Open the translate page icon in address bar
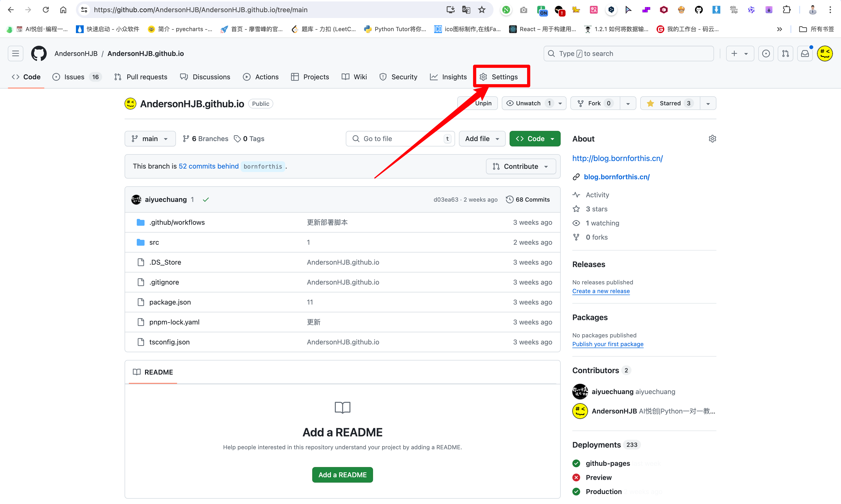 [x=466, y=10]
